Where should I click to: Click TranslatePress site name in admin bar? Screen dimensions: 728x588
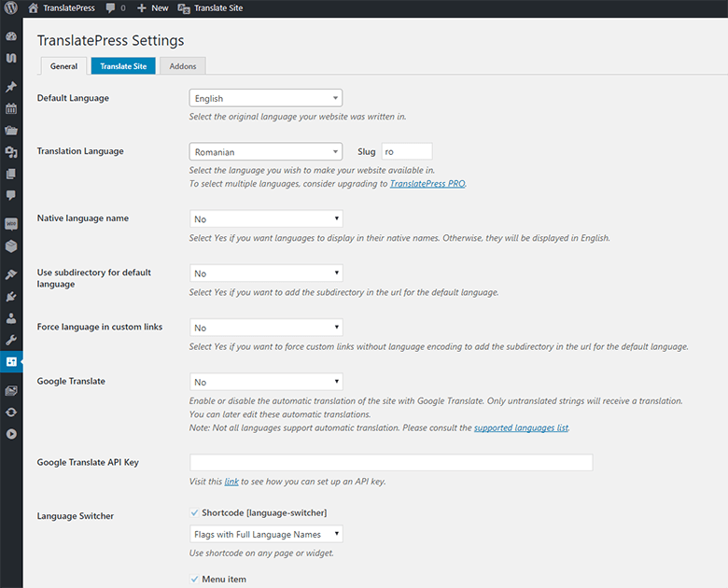[x=69, y=7]
